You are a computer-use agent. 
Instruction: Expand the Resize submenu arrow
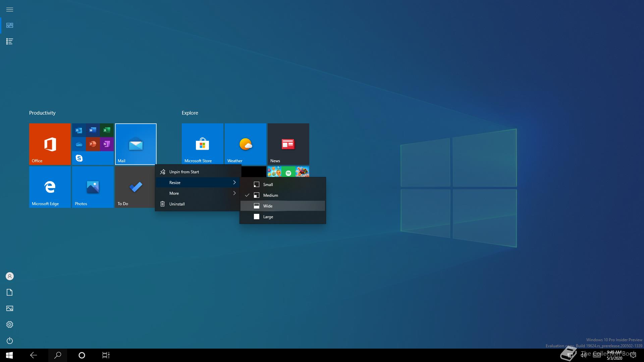234,183
